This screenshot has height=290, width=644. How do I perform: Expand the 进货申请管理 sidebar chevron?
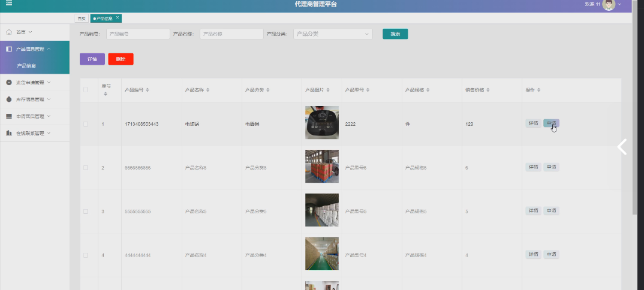pos(49,83)
